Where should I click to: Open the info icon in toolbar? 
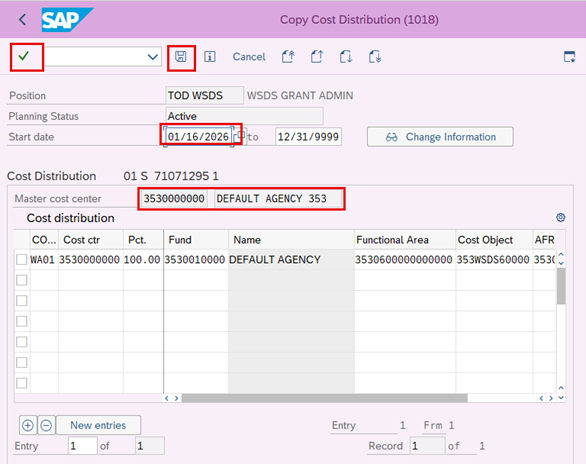pyautogui.click(x=210, y=57)
